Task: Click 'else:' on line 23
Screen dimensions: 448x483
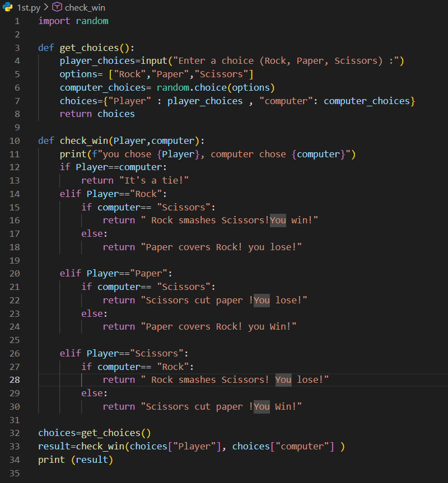Action: (95, 313)
